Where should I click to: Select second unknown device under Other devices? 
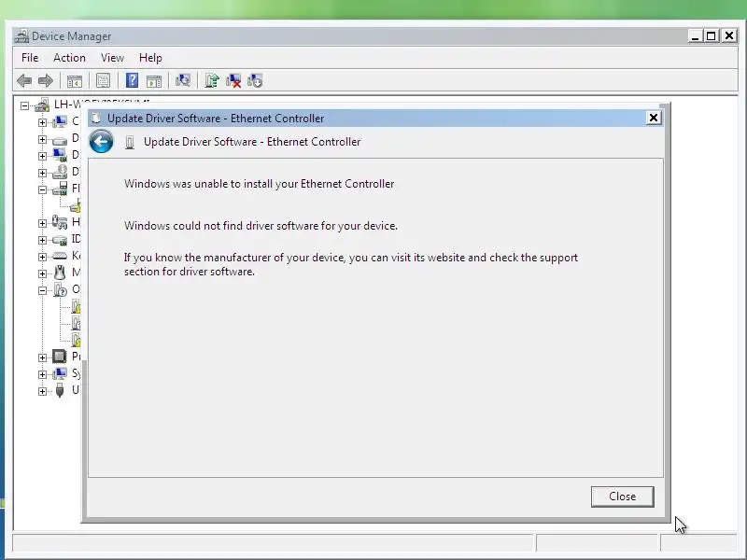point(76,323)
